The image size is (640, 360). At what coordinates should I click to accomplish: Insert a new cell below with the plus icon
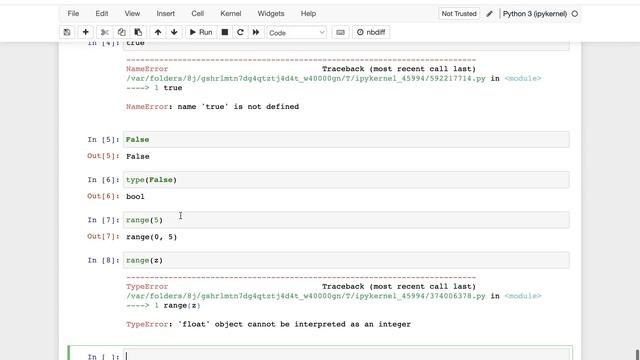85,32
